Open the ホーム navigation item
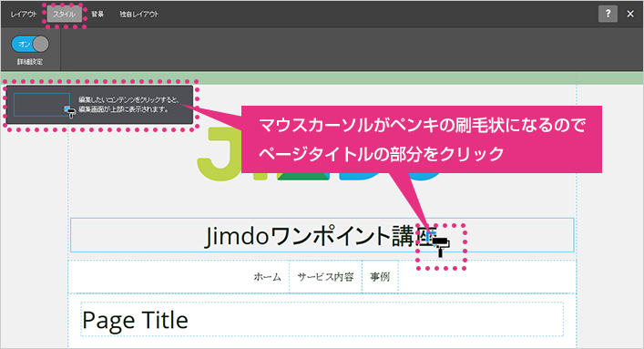 coord(268,277)
